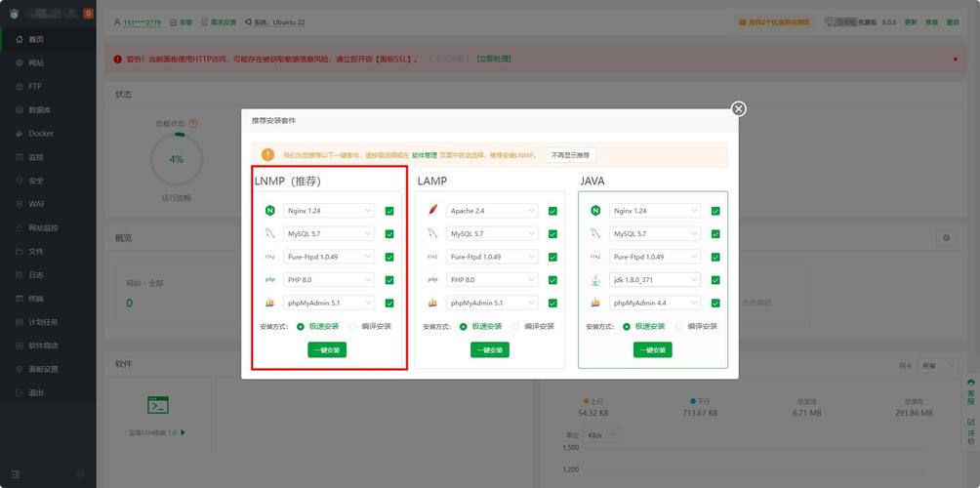Click the orange warning icon in the dialog notice
980x488 pixels.
tap(267, 154)
